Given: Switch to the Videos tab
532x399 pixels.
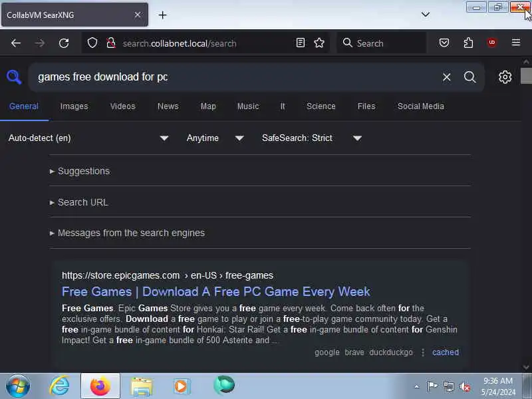Looking at the screenshot, I should (x=123, y=106).
